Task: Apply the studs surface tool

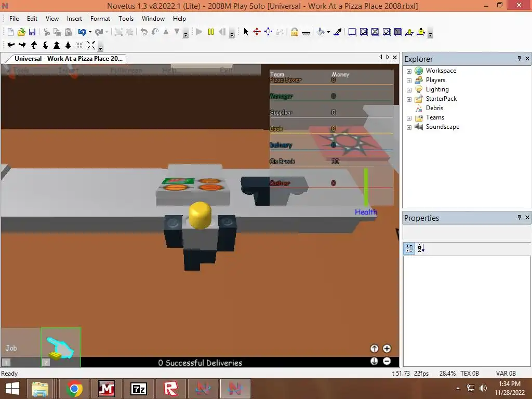Action: (387, 32)
